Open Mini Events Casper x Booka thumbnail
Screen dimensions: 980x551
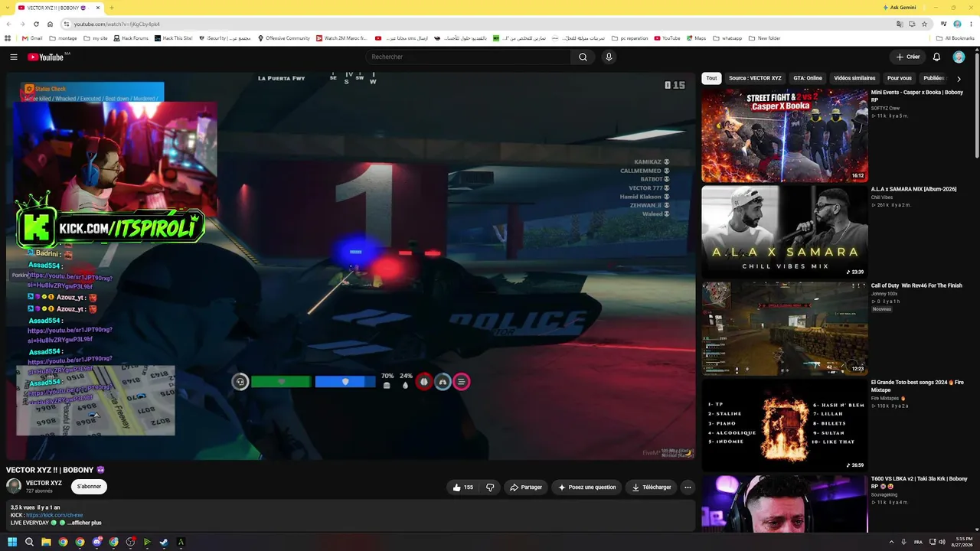pyautogui.click(x=785, y=135)
